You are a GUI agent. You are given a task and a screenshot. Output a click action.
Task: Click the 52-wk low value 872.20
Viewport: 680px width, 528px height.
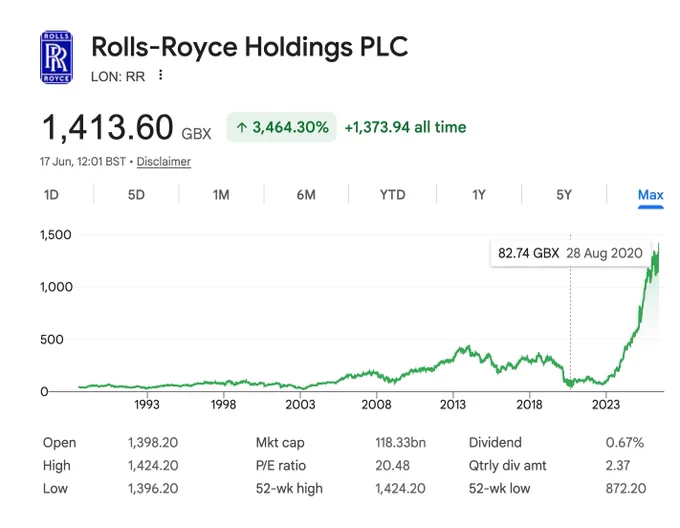[x=626, y=489]
